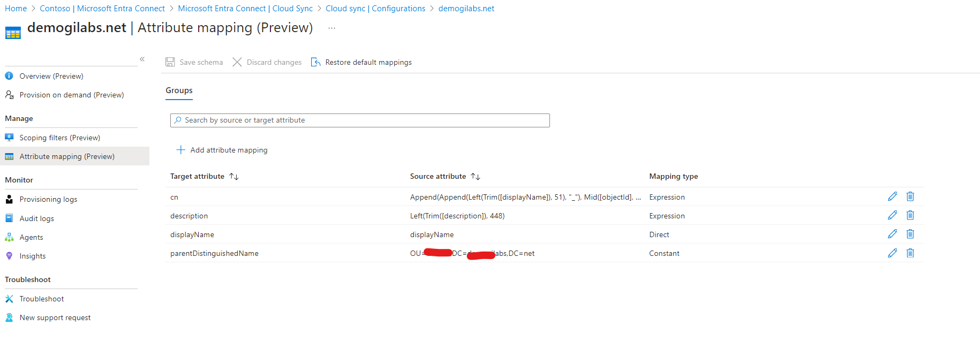
Task: Click the parentDistinguishedName target cell
Action: tap(214, 253)
